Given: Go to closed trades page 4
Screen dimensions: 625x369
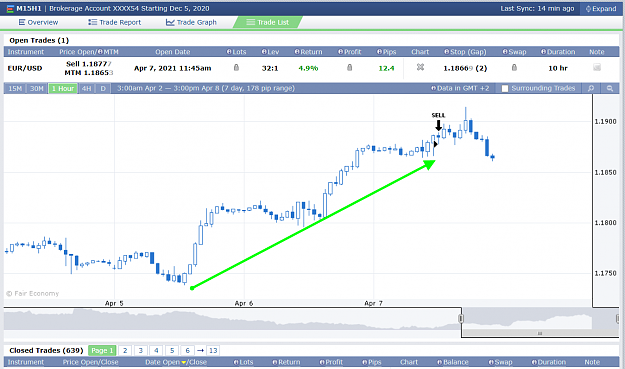Looking at the screenshot, I should [156, 351].
